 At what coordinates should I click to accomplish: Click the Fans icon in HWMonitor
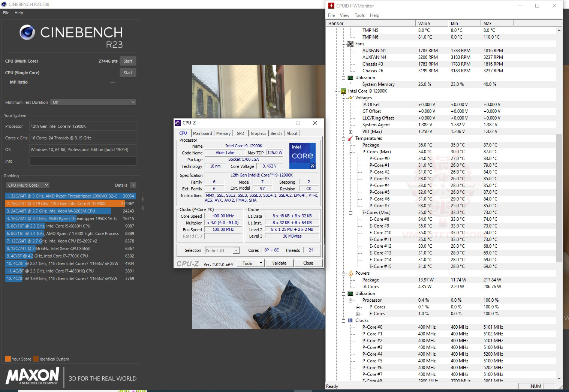[350, 44]
